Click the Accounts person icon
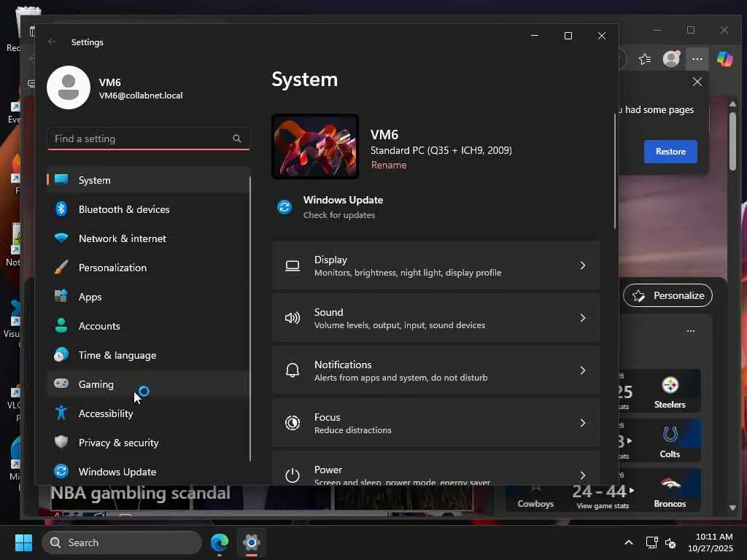 (x=61, y=326)
